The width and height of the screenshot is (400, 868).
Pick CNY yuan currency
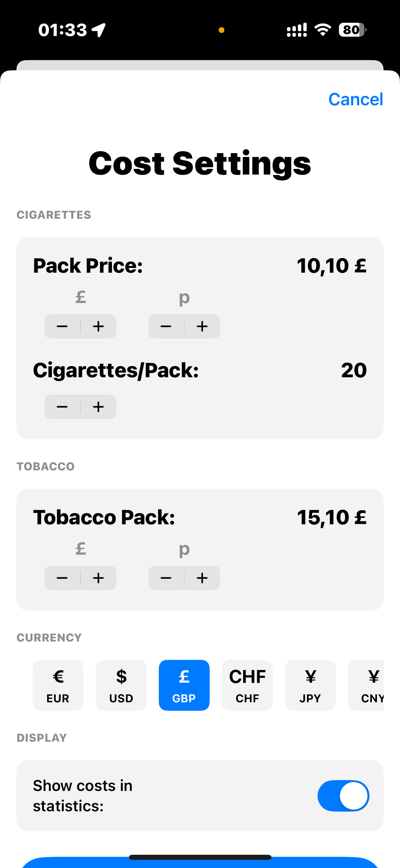point(366,685)
